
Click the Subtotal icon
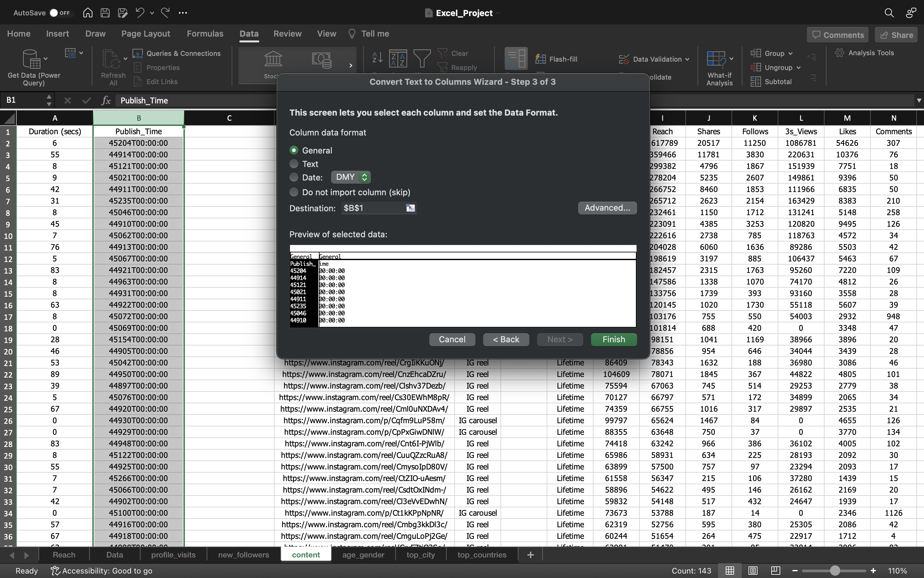coord(771,82)
